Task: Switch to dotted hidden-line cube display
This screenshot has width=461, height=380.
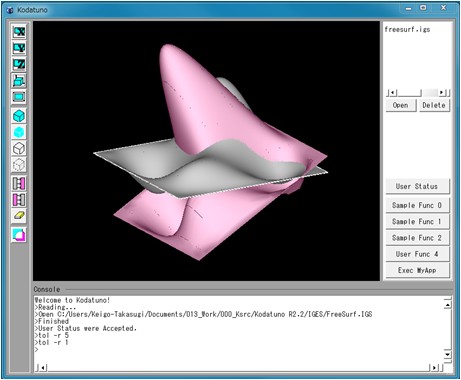Action: [19, 165]
